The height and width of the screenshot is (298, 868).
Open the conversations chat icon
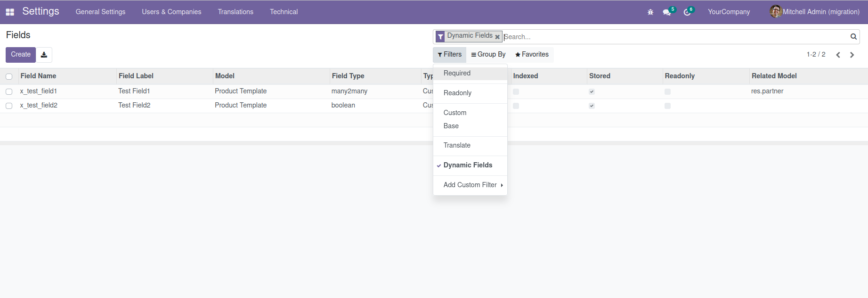tap(667, 12)
